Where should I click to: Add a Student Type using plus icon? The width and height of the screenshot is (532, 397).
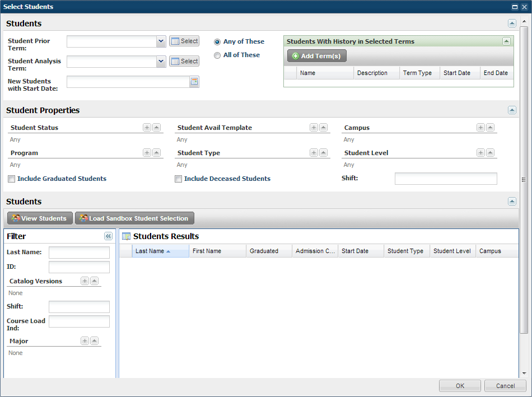pos(314,153)
